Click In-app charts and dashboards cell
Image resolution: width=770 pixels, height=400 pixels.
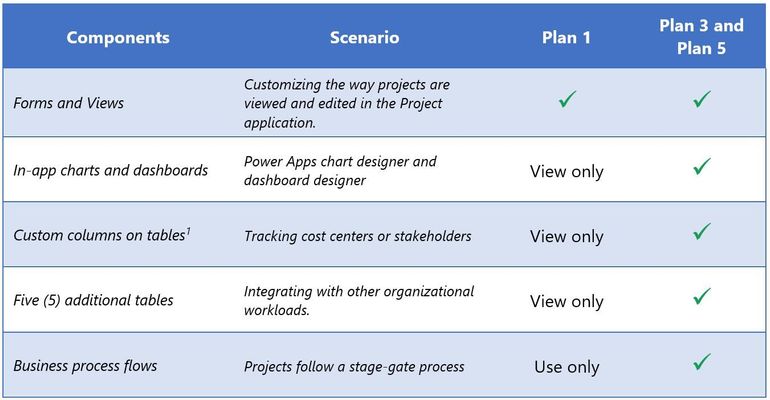click(110, 170)
